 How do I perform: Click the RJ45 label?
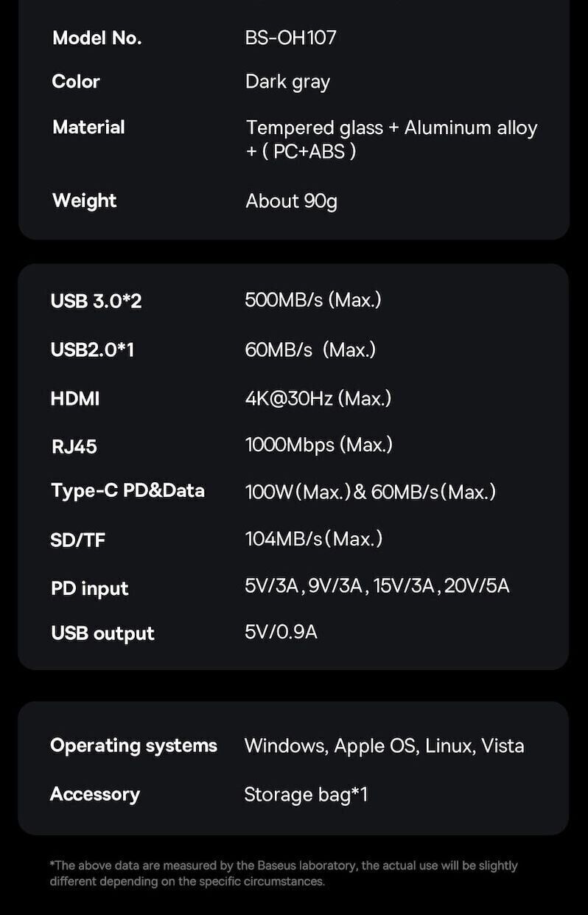[x=74, y=446]
